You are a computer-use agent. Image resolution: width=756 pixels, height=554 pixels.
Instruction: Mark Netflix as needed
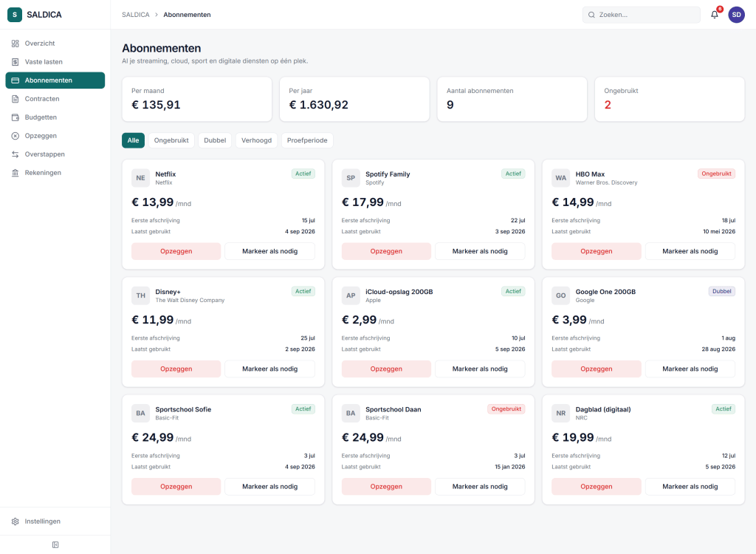tap(270, 251)
